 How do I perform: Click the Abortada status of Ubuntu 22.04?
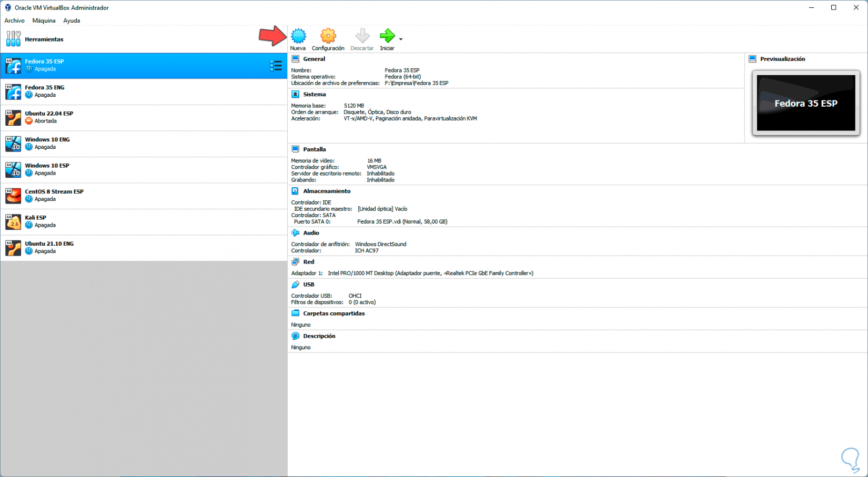tap(46, 121)
